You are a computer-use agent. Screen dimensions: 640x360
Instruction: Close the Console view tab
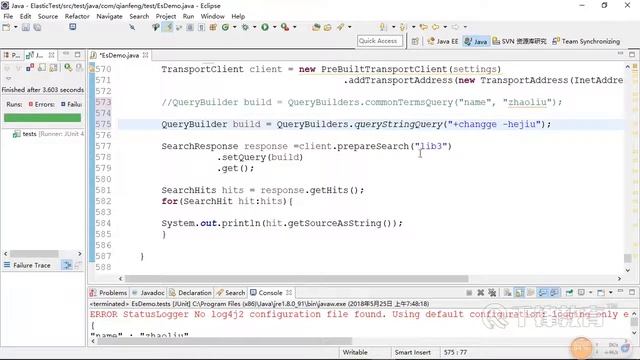[x=289, y=293]
